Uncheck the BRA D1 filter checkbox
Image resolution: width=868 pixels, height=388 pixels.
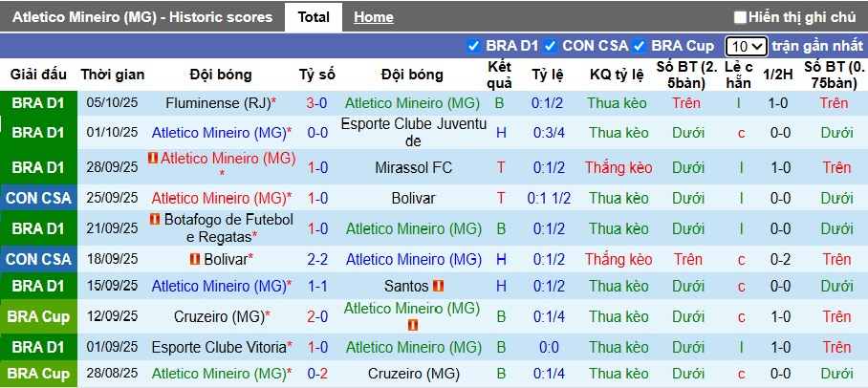[x=473, y=46]
